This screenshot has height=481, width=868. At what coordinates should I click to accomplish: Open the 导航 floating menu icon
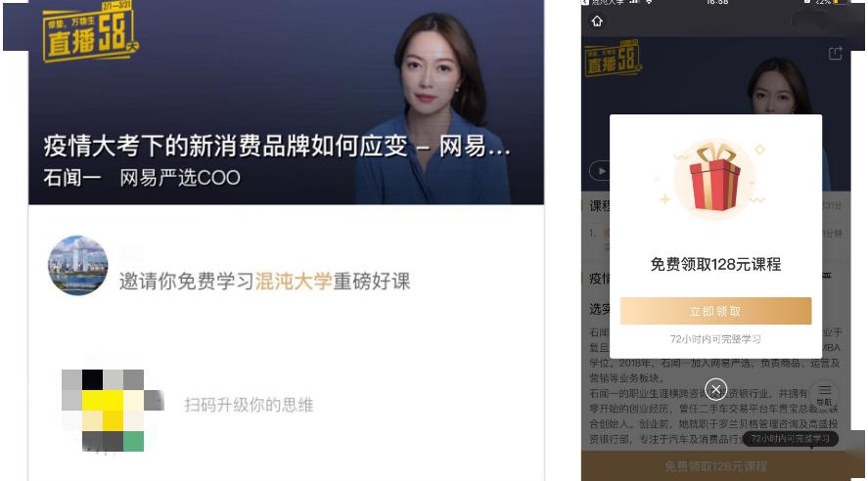pos(824,395)
